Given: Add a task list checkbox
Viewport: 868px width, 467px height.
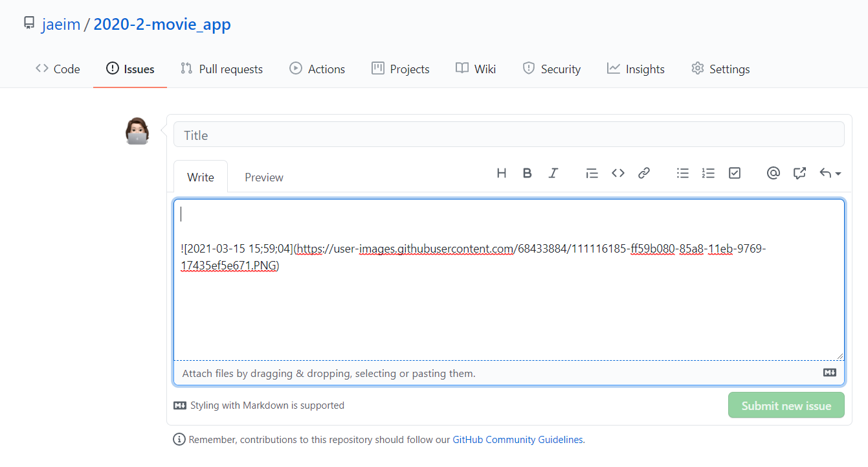Looking at the screenshot, I should point(735,173).
